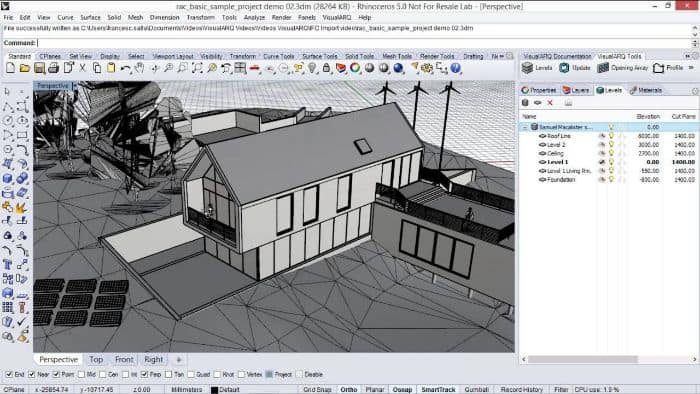This screenshot has height=394, width=700.
Task: Save the model with the floppy disk icon
Action: [x=39, y=68]
